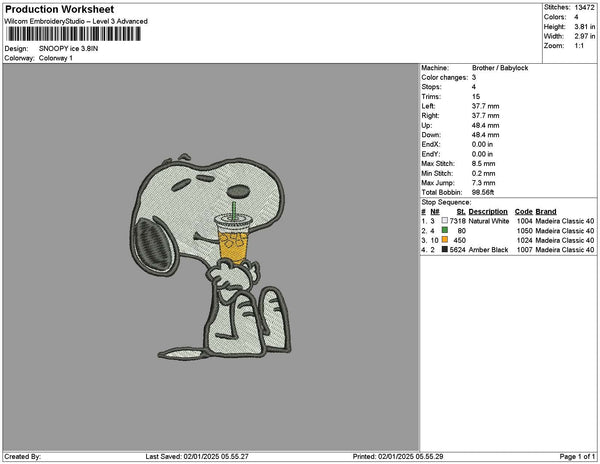Select the Madeira Classic 40 code 1050 row
The height and width of the screenshot is (464, 600).
point(508,231)
